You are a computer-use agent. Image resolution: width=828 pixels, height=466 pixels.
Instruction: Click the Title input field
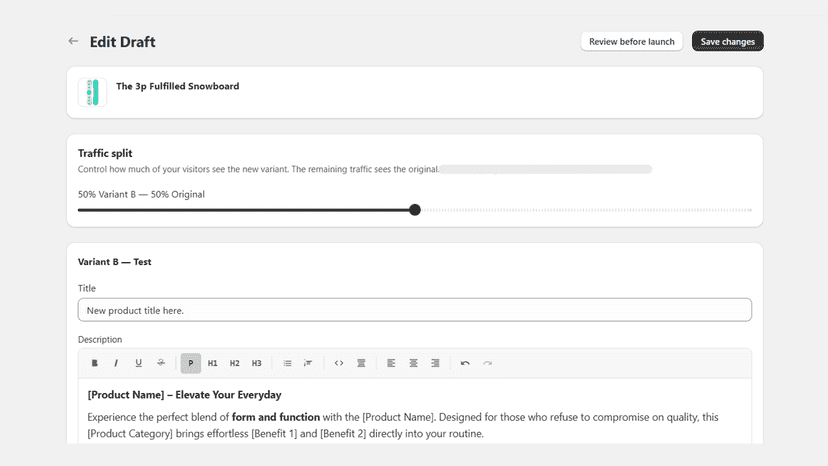415,310
